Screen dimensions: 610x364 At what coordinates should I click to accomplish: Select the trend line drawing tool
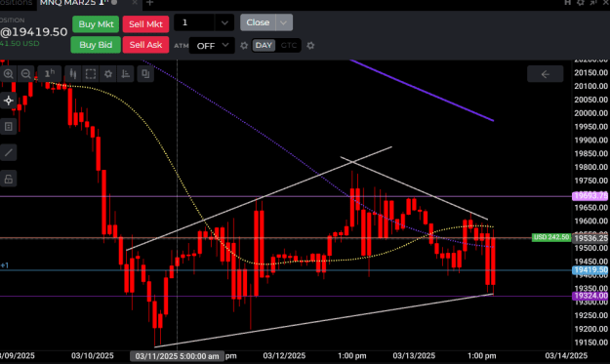[9, 153]
